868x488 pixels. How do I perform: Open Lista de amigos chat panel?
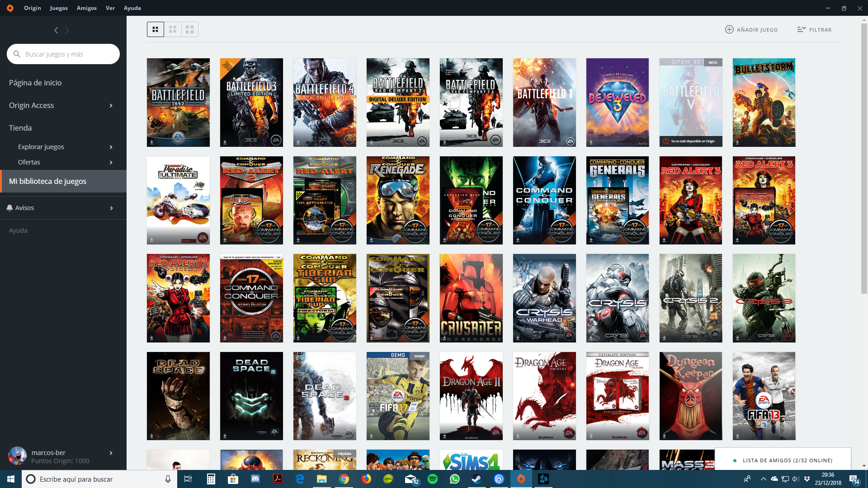(783, 460)
